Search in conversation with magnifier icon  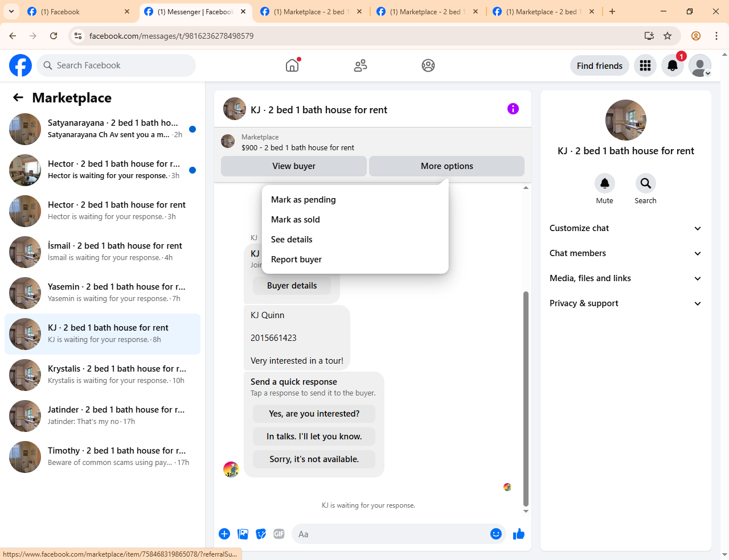(646, 183)
